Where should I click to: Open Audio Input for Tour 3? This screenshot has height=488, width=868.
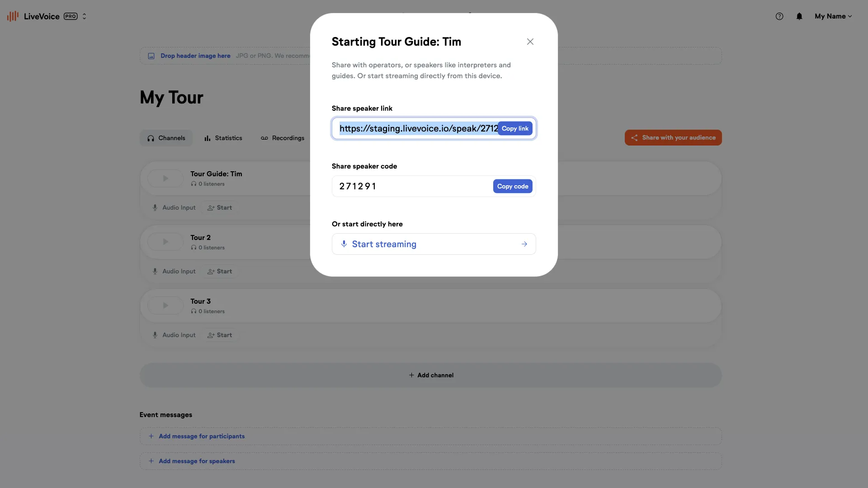click(174, 335)
